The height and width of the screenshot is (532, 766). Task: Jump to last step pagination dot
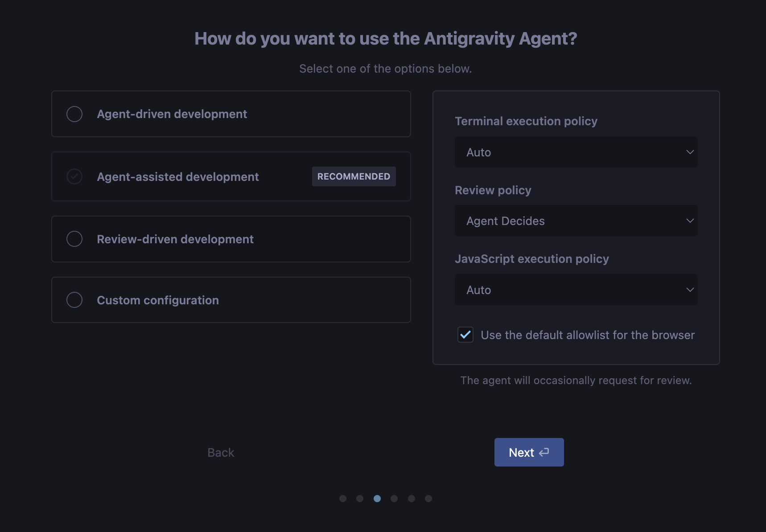[428, 499]
